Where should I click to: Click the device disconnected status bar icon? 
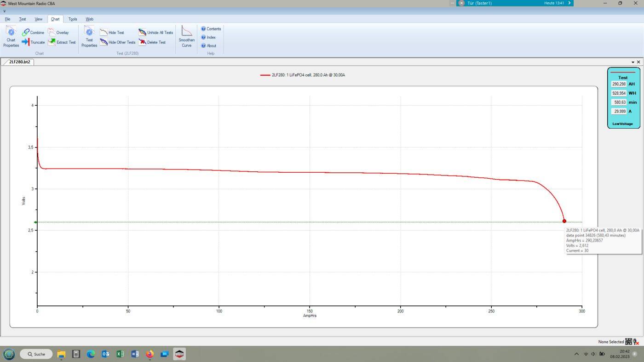coord(636,342)
